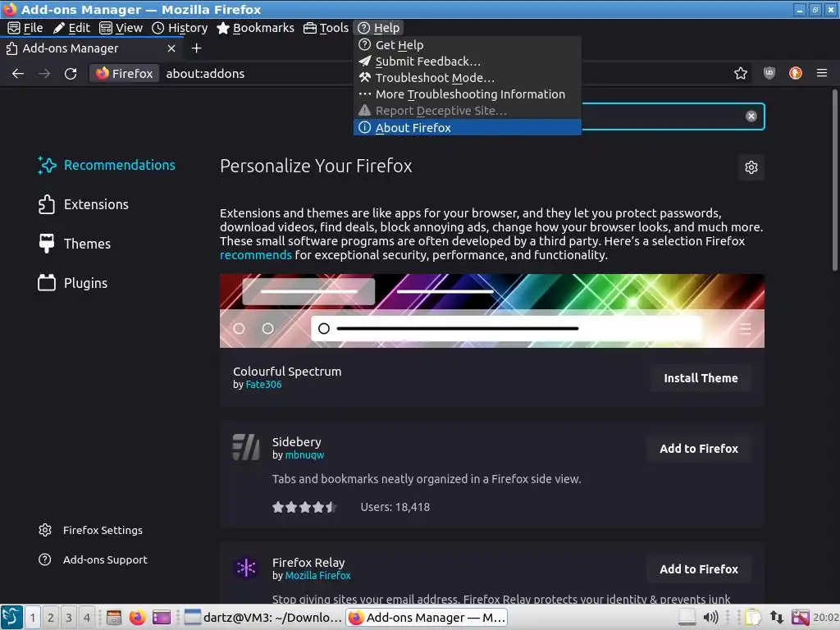The width and height of the screenshot is (840, 630).
Task: Open the Edit menu
Action: [x=71, y=28]
